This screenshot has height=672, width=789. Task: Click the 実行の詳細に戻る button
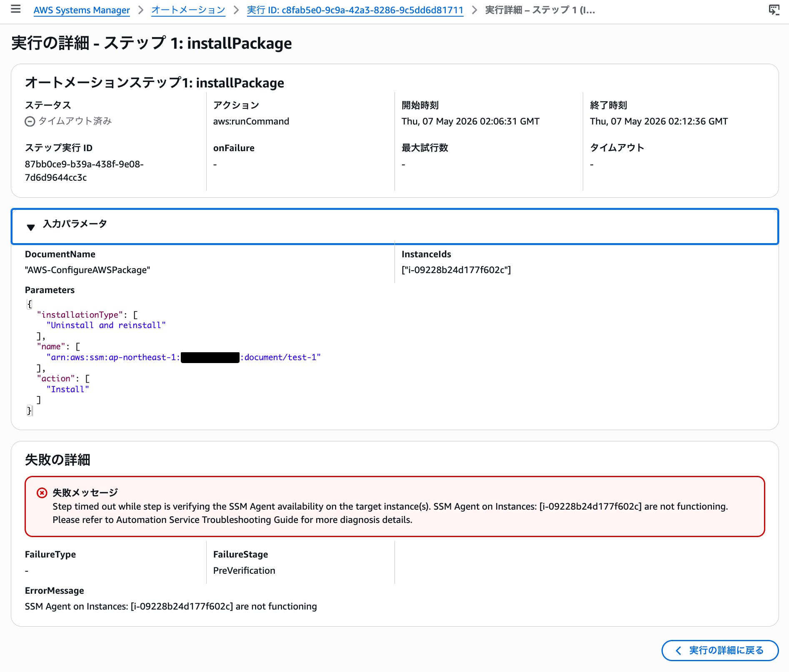(720, 650)
